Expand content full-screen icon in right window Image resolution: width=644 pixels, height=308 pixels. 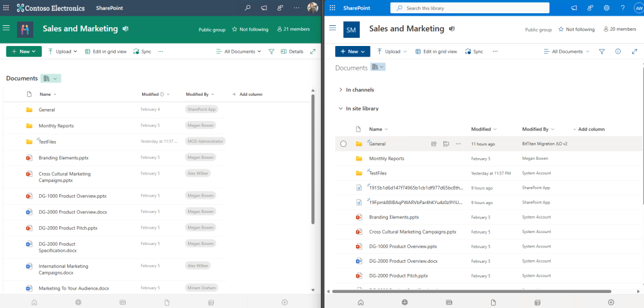click(x=634, y=52)
